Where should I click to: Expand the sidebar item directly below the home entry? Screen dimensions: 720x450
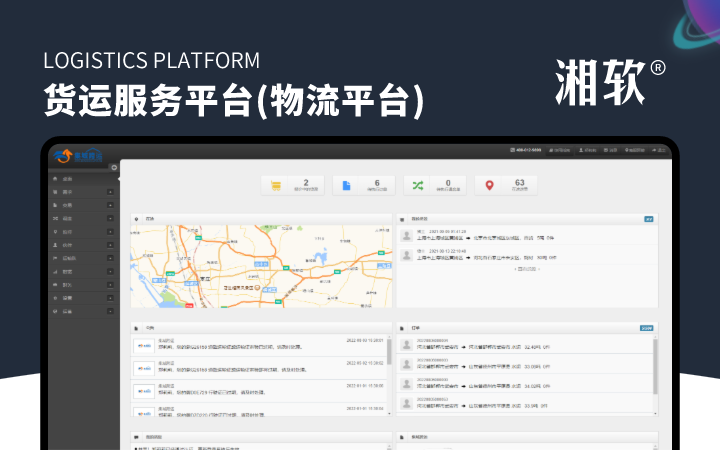(x=110, y=192)
